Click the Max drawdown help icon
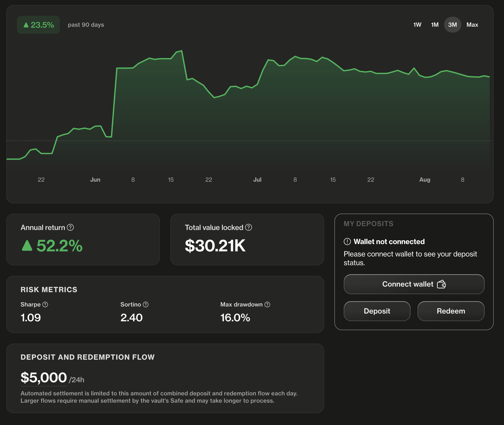This screenshot has height=425, width=504. (267, 305)
